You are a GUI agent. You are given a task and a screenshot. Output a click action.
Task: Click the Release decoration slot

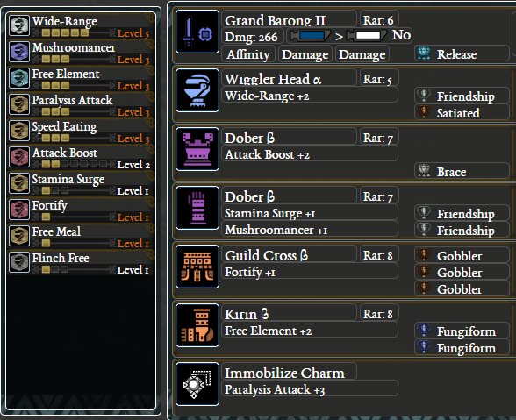(x=462, y=54)
